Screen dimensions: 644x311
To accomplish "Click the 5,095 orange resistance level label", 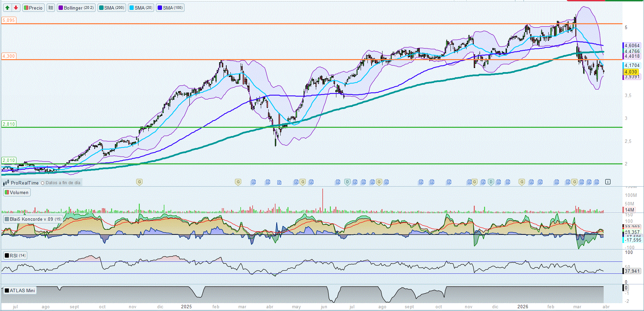I will (x=9, y=20).
